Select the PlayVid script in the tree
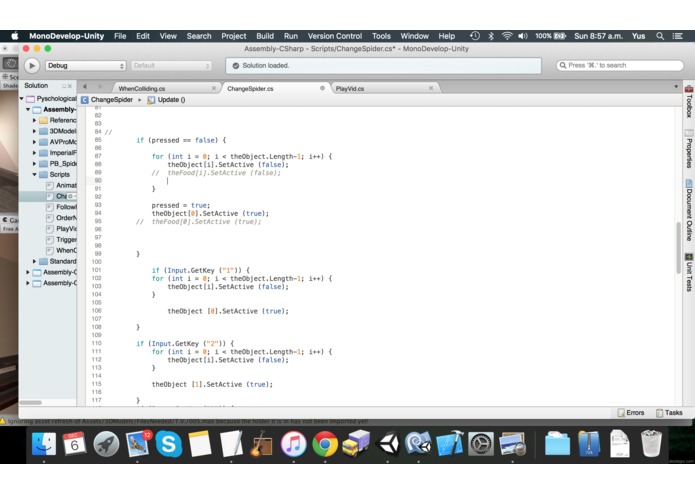 click(x=61, y=229)
